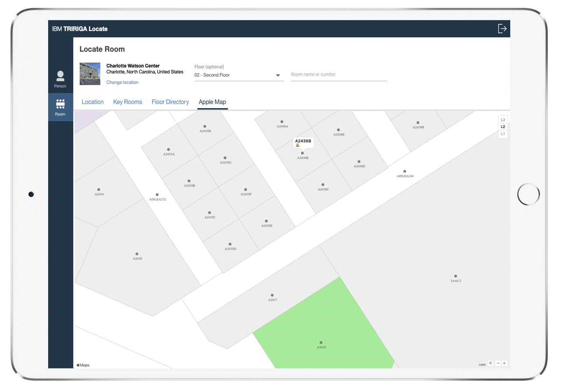The width and height of the screenshot is (561, 392).
Task: Switch map to level L3
Action: coord(503,119)
